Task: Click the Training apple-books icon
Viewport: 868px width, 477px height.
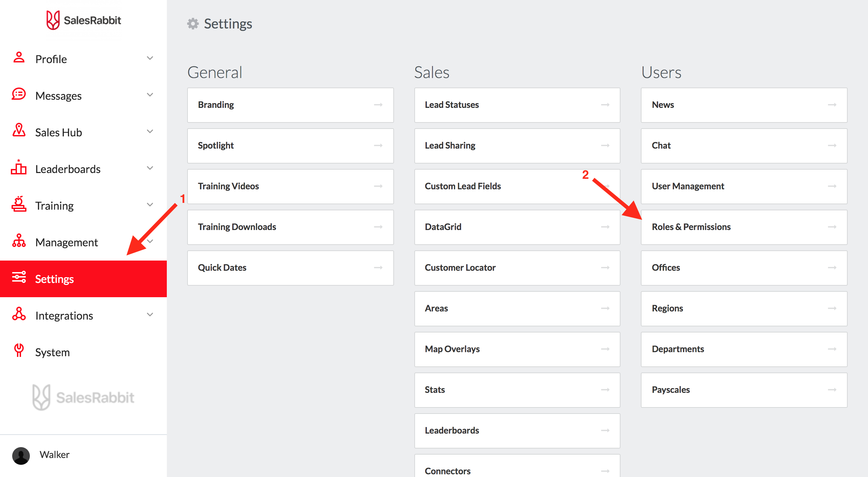Action: tap(19, 204)
